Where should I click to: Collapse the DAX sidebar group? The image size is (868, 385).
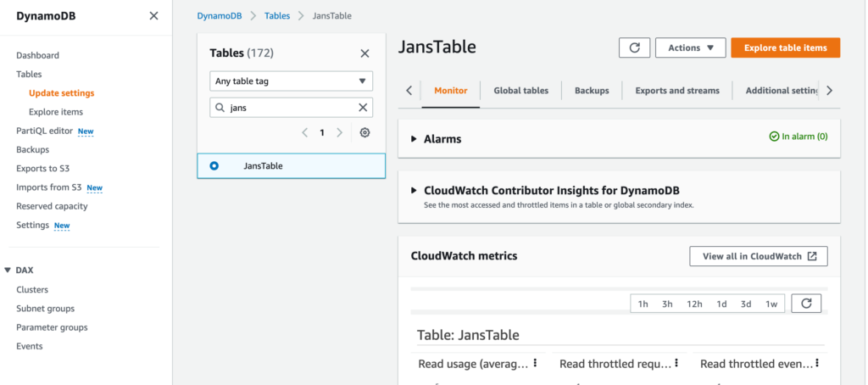point(7,271)
